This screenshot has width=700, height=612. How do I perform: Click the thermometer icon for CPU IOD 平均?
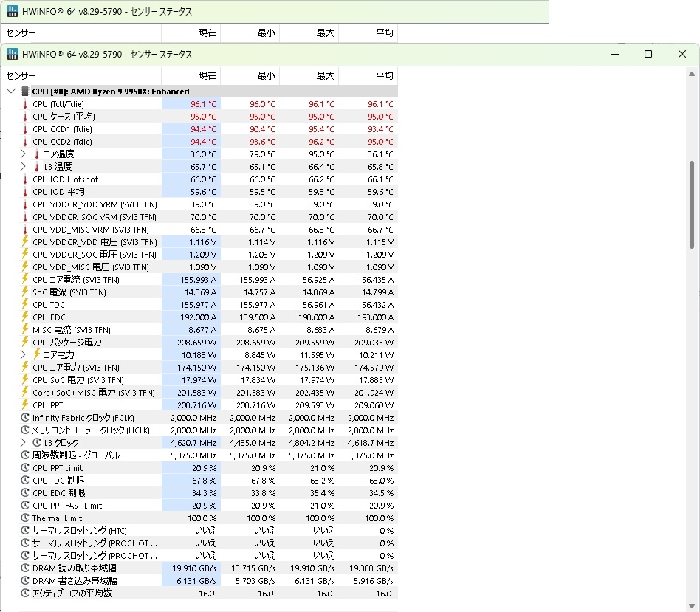coord(25,192)
